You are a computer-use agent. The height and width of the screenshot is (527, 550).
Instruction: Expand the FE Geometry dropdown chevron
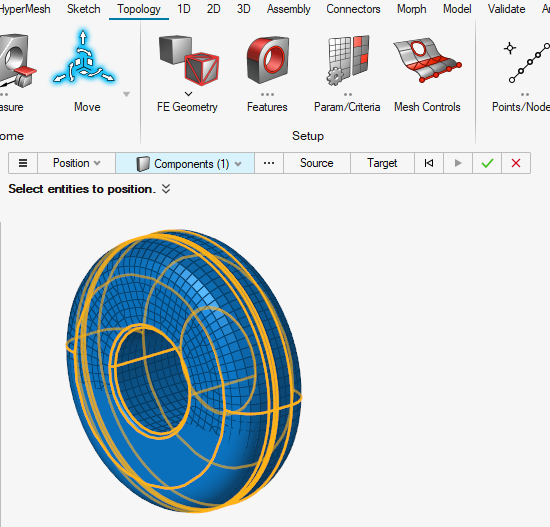click(x=188, y=94)
